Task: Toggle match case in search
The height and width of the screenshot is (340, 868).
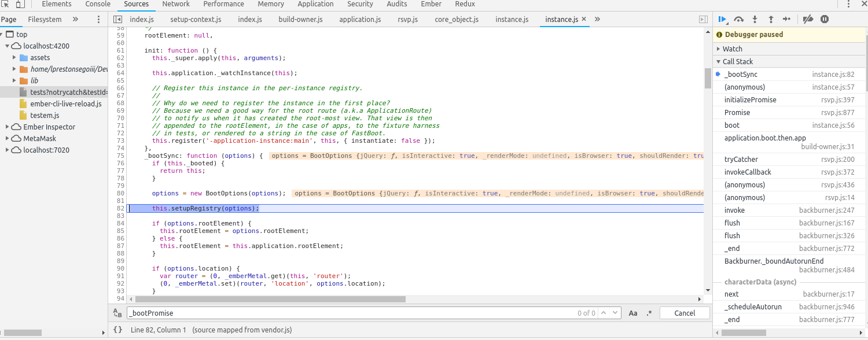Action: pyautogui.click(x=633, y=313)
